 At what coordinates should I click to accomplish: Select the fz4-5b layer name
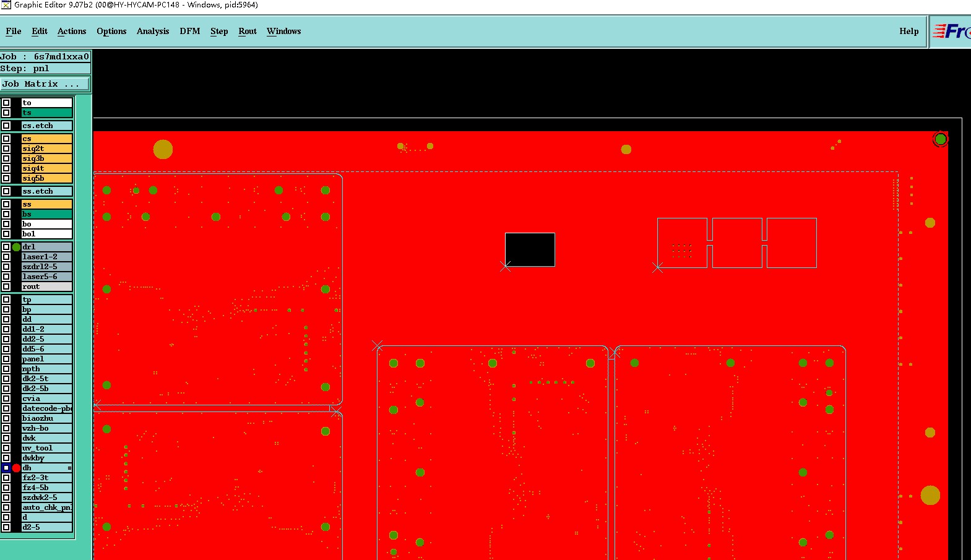pyautogui.click(x=47, y=488)
